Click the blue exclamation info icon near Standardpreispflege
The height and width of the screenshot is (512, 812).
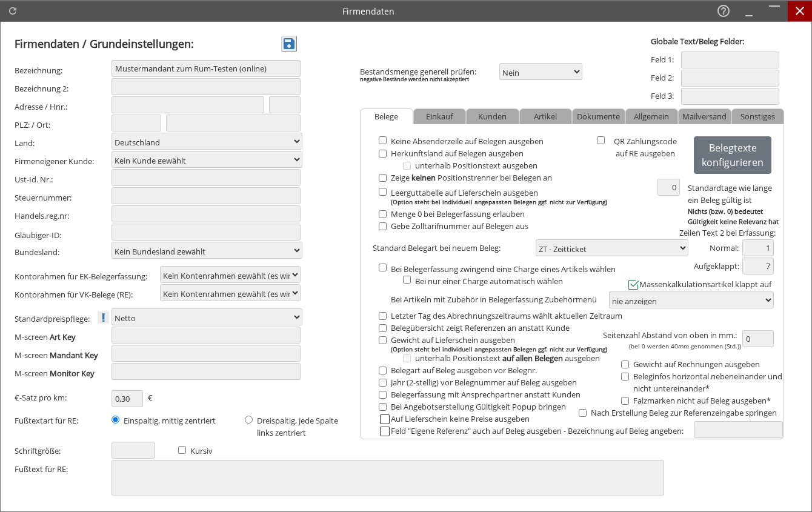point(103,318)
